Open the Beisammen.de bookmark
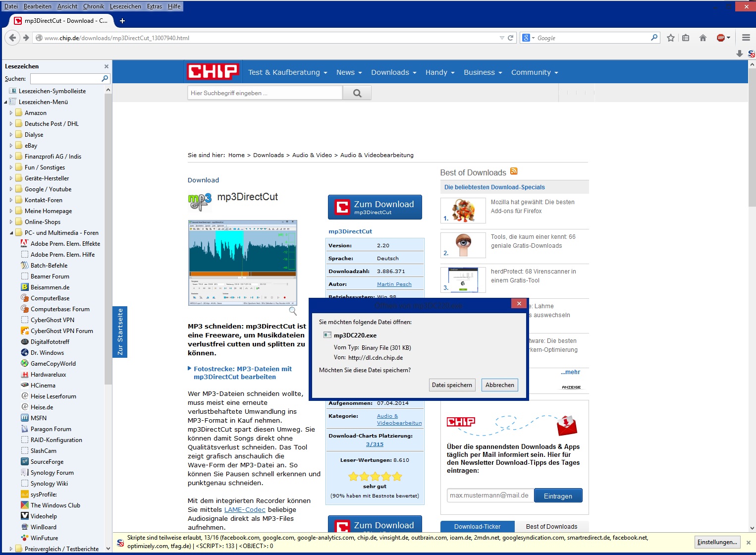 (50, 287)
